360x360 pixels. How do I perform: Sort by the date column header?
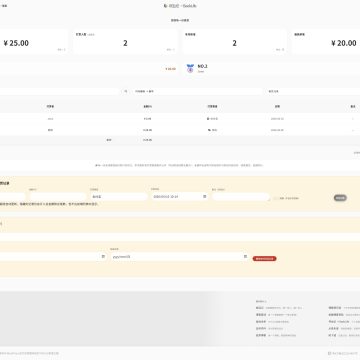click(x=277, y=106)
